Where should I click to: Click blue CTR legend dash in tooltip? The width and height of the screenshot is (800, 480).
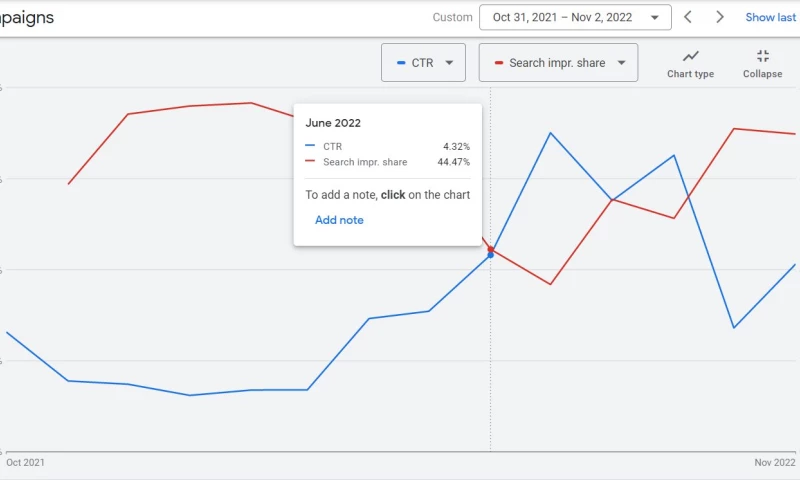[310, 146]
